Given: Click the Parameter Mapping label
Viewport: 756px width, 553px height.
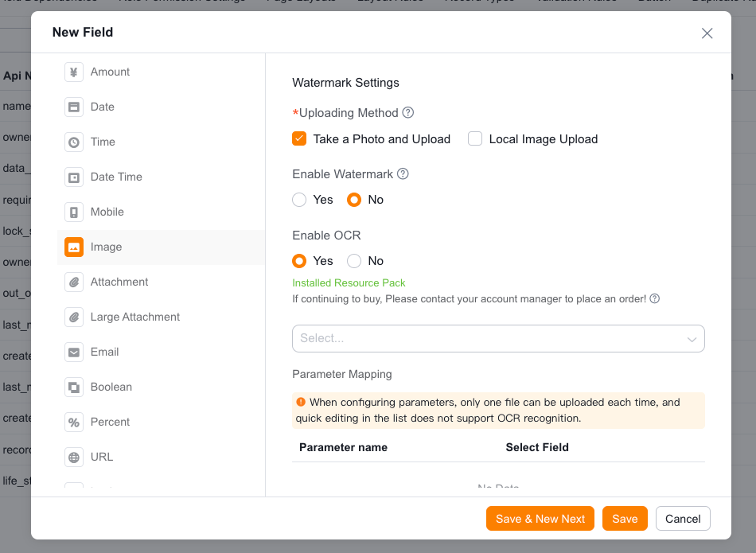Looking at the screenshot, I should tap(342, 374).
